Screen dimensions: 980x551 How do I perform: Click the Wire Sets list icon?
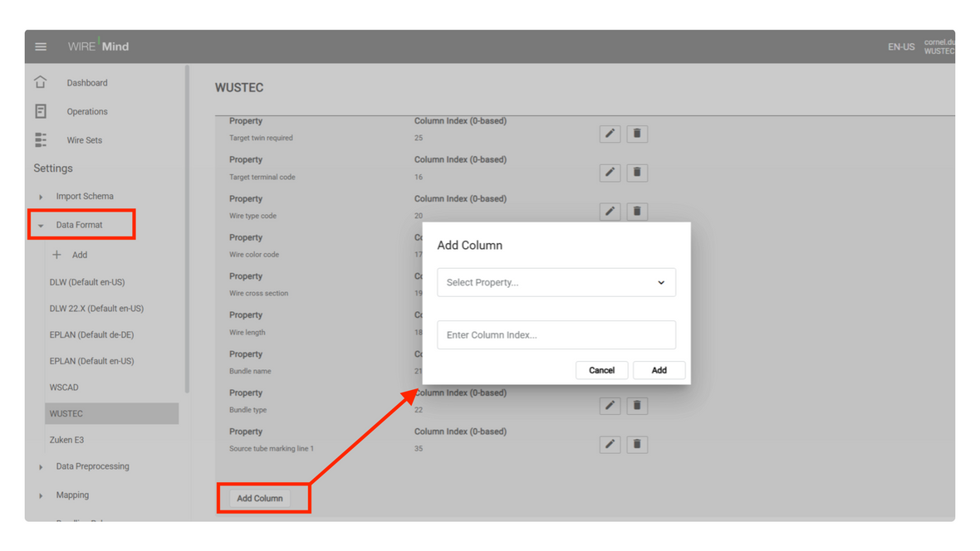[41, 140]
